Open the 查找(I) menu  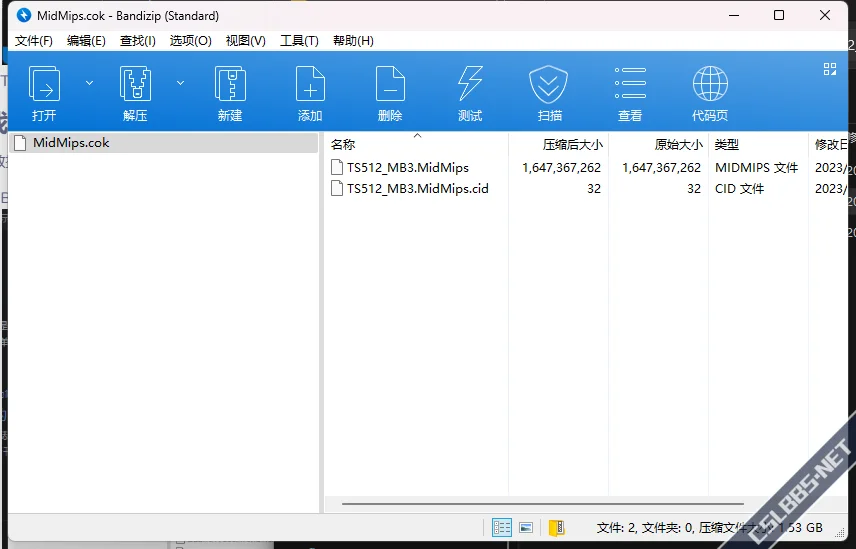point(138,41)
